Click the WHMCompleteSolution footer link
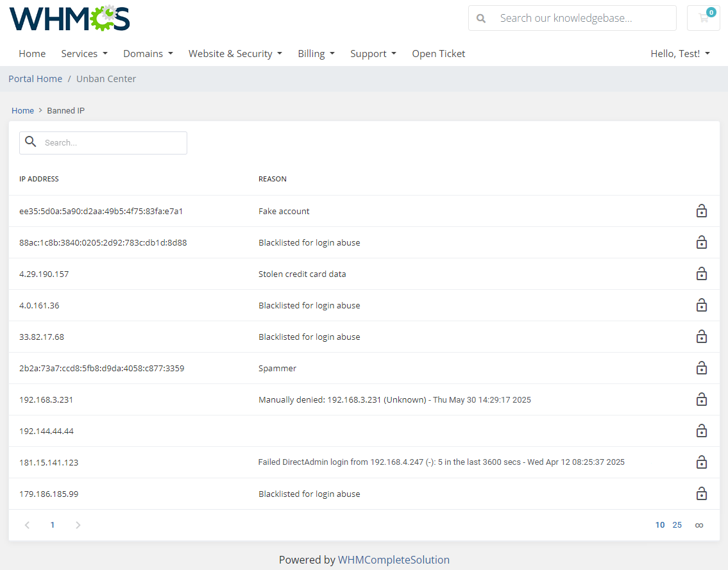Image resolution: width=728 pixels, height=570 pixels. click(x=394, y=560)
